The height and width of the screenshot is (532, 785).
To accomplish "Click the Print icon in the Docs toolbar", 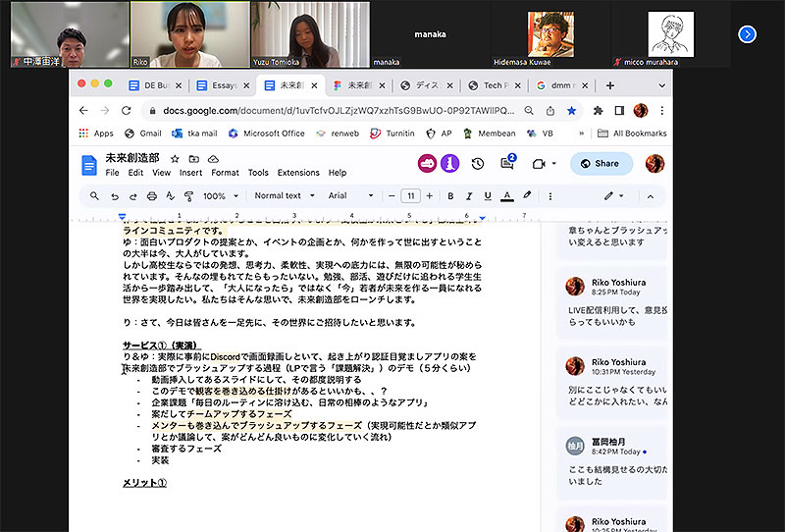I will 150,196.
